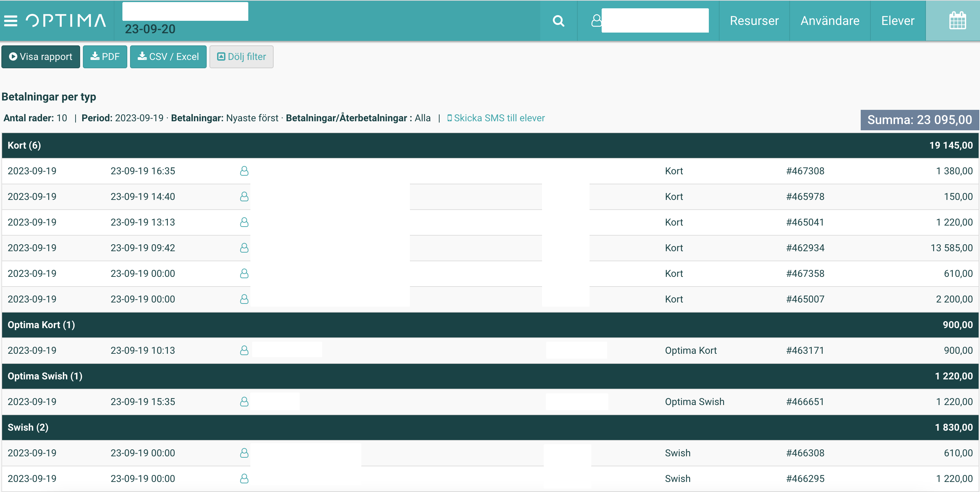Open the hamburger menu
The image size is (980, 492).
click(x=11, y=20)
